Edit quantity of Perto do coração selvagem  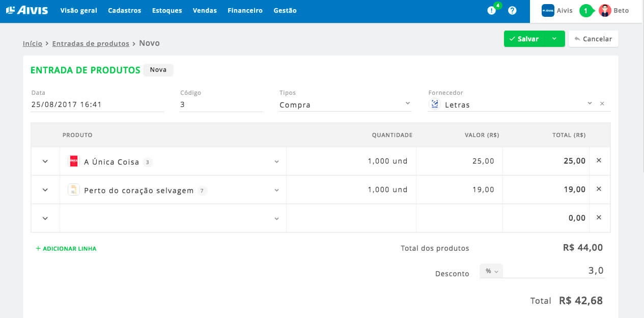351,190
